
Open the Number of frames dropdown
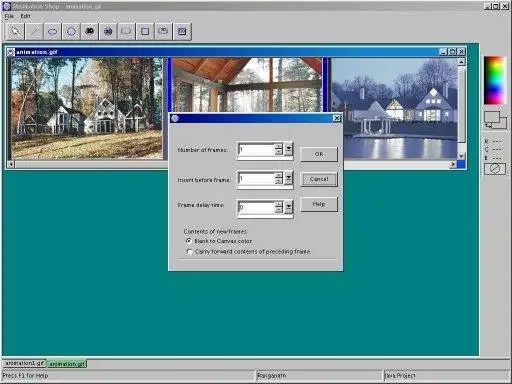click(x=289, y=149)
